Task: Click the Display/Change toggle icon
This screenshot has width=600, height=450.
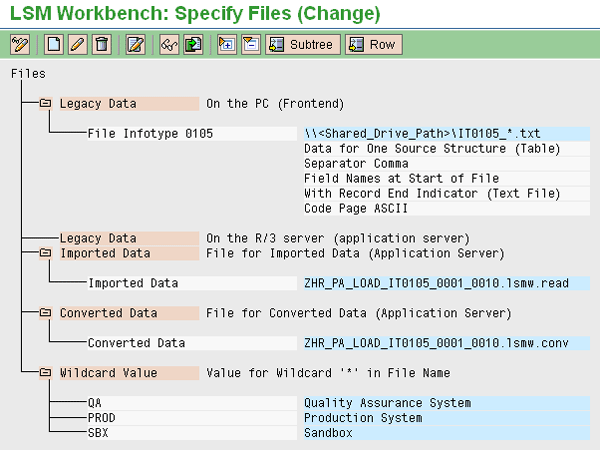Action: point(20,44)
